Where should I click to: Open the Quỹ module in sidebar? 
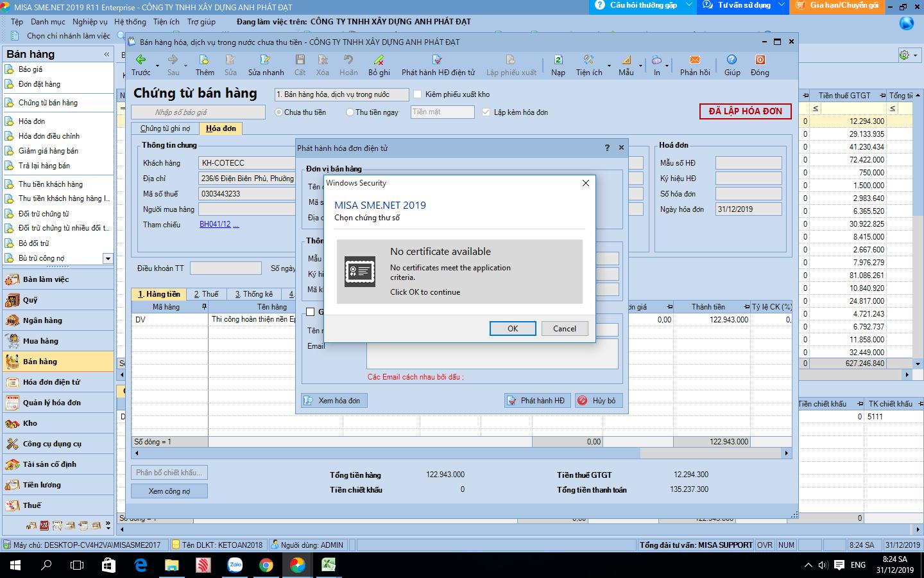point(58,300)
